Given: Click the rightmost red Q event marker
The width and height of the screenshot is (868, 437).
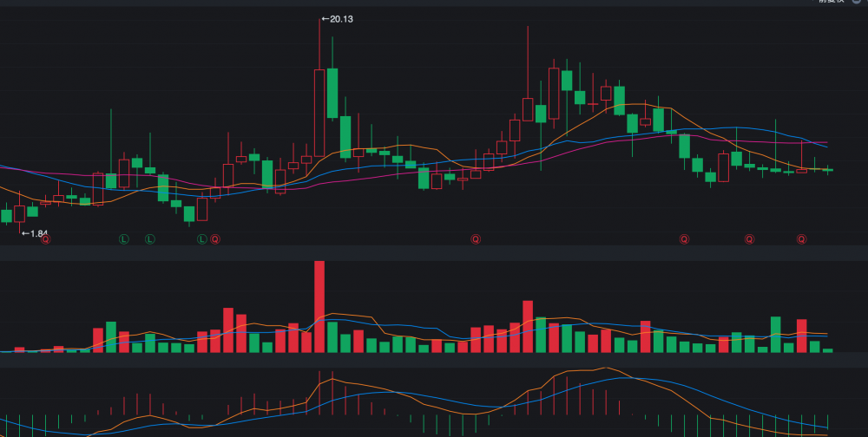Looking at the screenshot, I should point(802,238).
